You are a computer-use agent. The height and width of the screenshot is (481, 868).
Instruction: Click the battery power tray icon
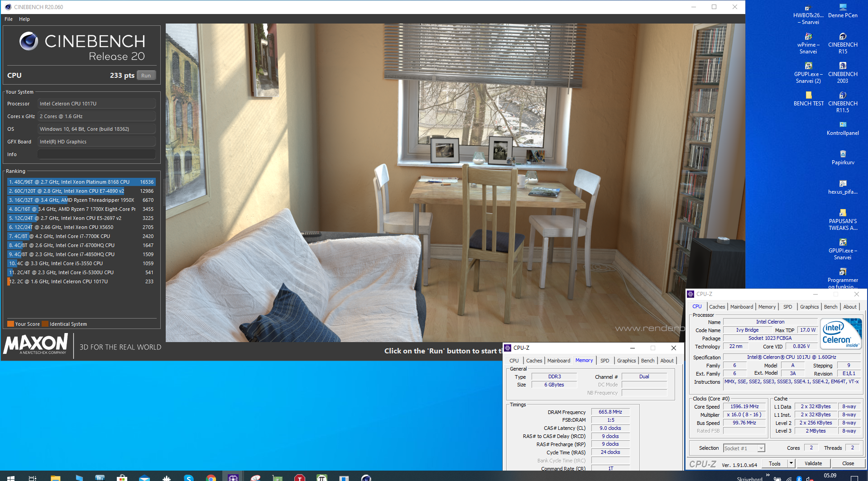(777, 478)
